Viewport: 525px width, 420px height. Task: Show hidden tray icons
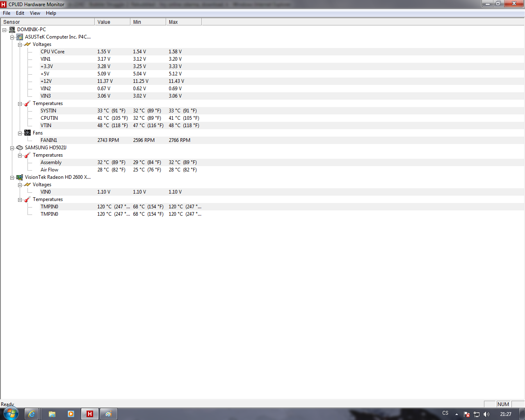click(x=457, y=414)
